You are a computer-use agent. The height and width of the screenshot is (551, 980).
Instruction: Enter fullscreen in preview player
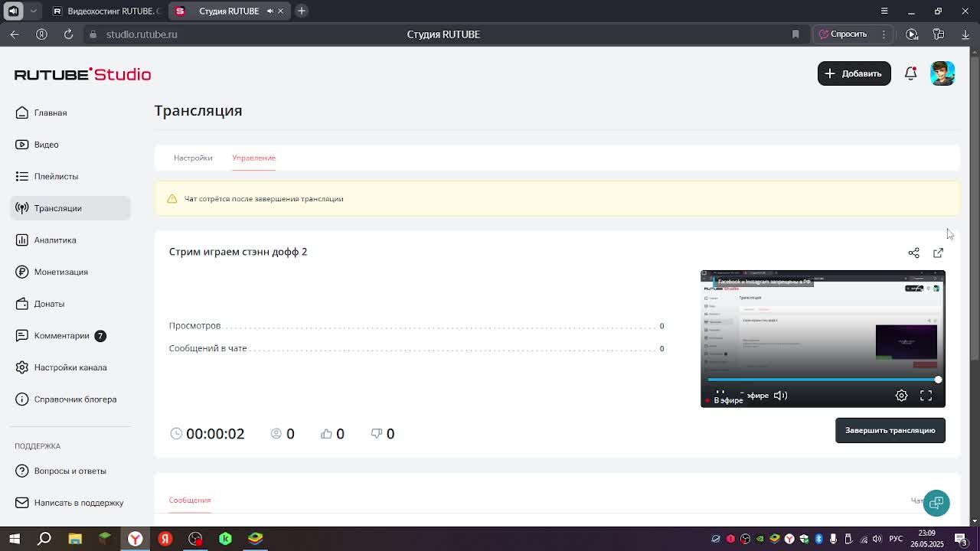pyautogui.click(x=926, y=396)
